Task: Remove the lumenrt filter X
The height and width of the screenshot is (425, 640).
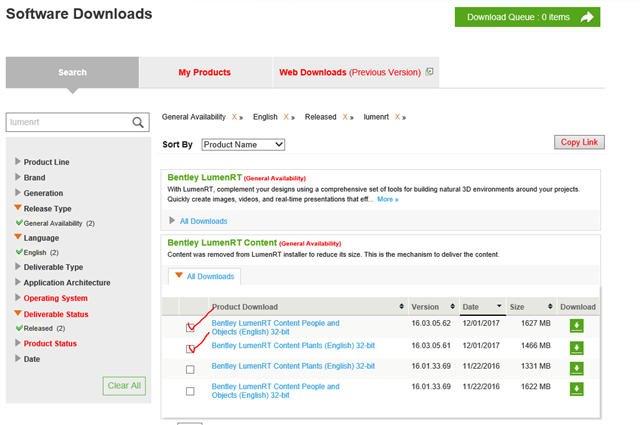Action: [397, 117]
